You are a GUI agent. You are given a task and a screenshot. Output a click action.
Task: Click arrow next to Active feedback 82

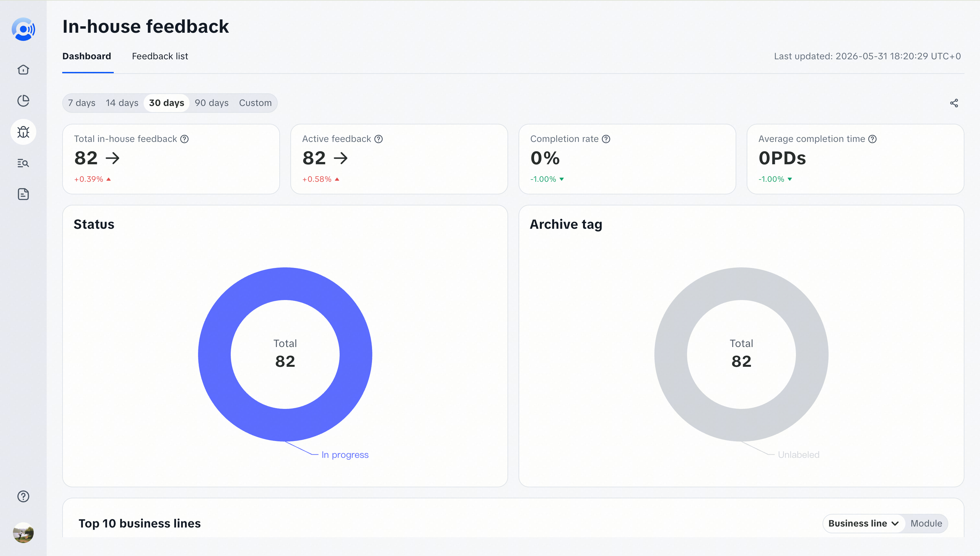coord(341,158)
